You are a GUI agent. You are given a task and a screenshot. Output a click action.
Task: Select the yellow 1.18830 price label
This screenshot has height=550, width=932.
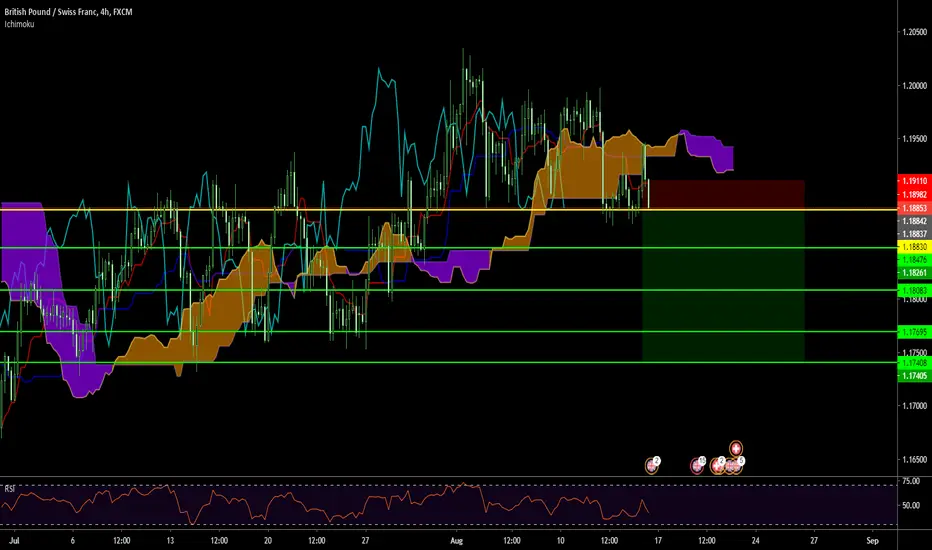(914, 247)
